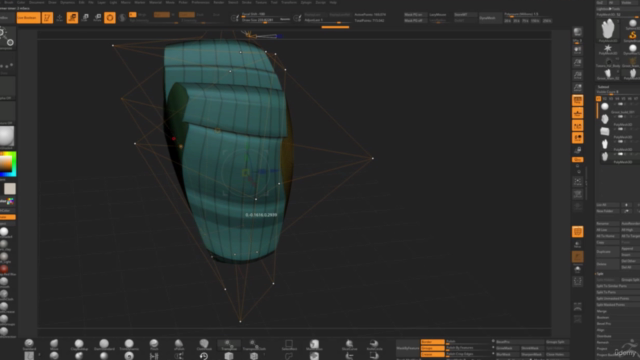Toggle the Local transformations button
The height and width of the screenshot is (360, 640).
pos(578,138)
